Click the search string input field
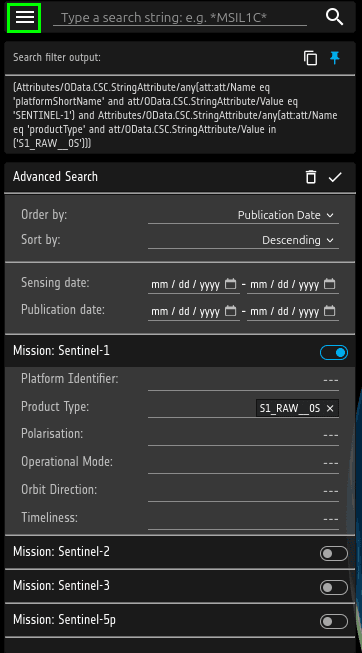 (x=180, y=17)
